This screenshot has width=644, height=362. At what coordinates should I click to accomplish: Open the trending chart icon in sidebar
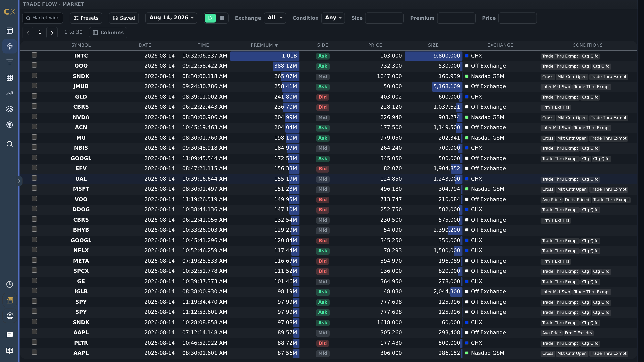tap(9, 94)
